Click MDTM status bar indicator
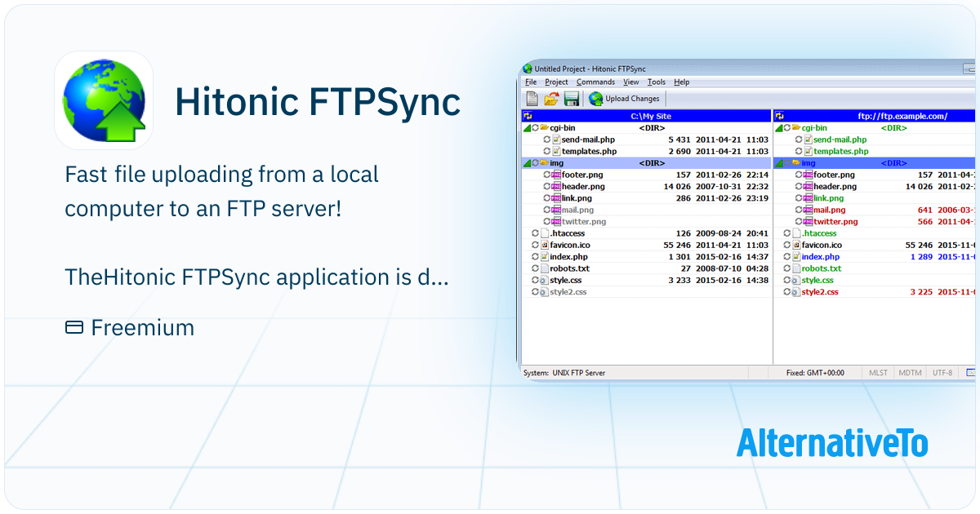980x514 pixels. [910, 373]
